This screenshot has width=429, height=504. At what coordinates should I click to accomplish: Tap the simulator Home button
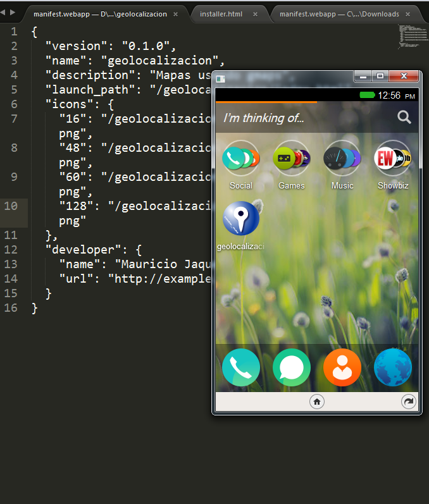pyautogui.click(x=317, y=402)
